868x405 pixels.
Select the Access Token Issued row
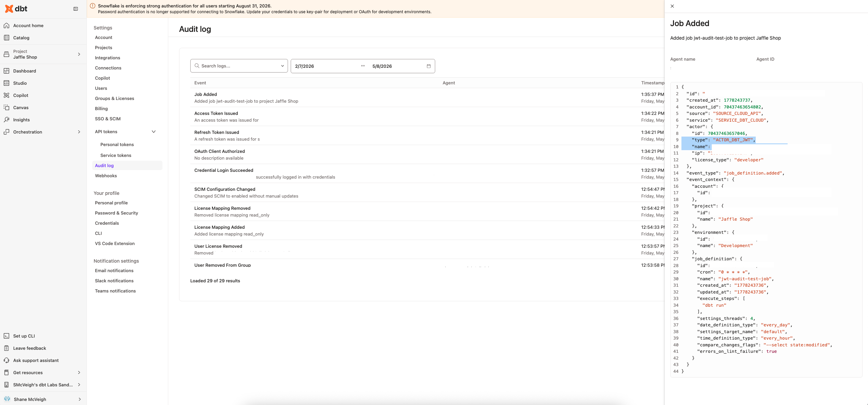pos(427,117)
